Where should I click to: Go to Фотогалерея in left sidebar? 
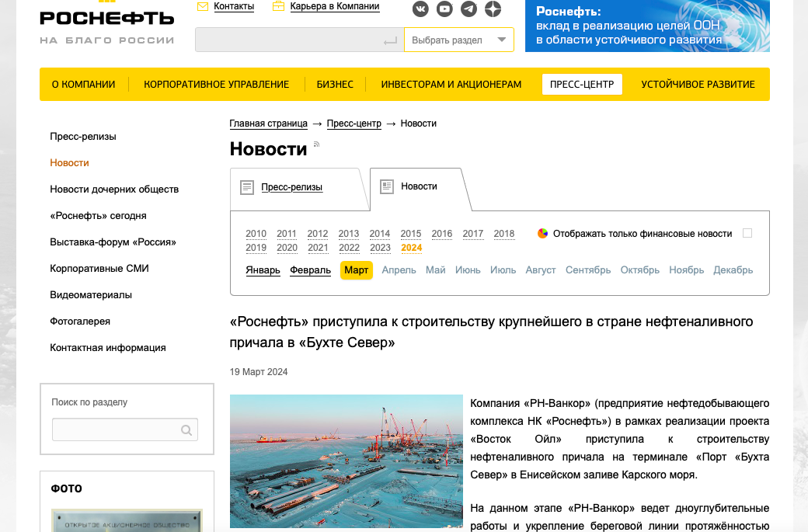[x=80, y=322]
